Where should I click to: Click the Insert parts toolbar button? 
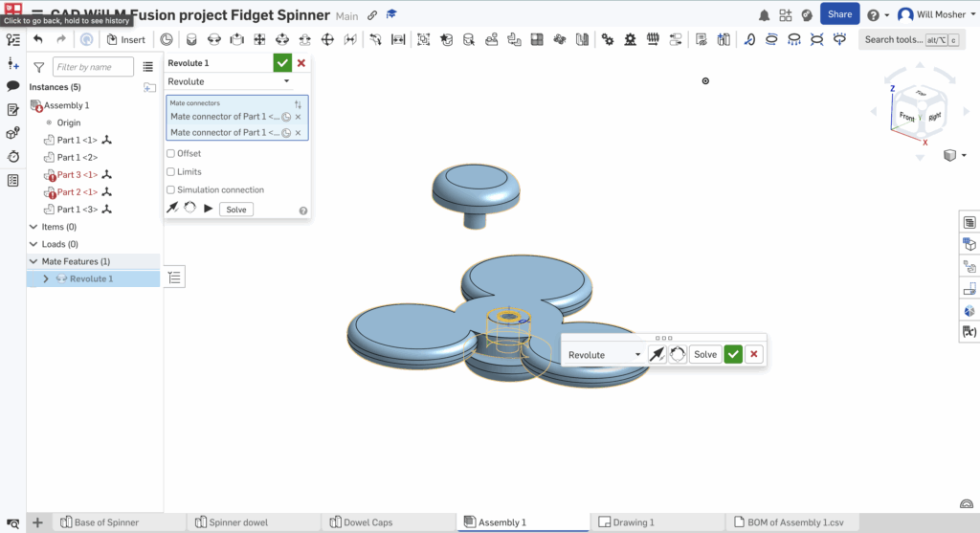(126, 39)
